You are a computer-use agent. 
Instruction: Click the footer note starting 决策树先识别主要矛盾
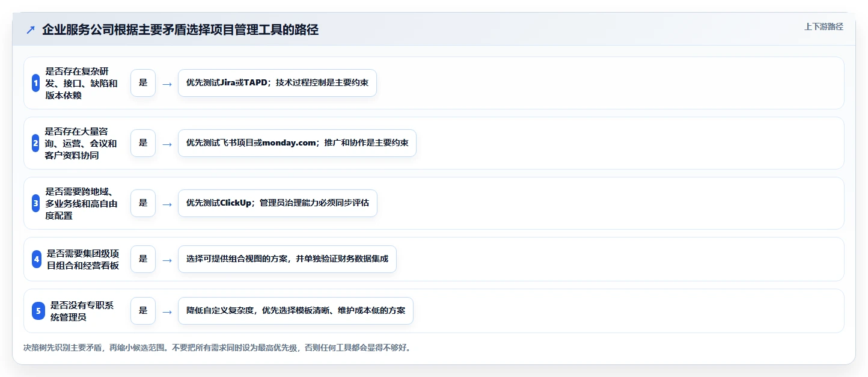(217, 348)
